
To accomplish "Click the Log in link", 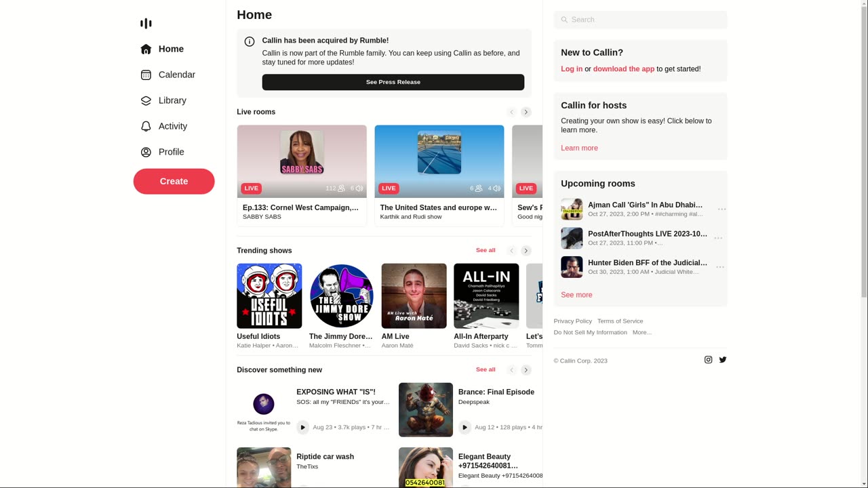I will [x=572, y=69].
